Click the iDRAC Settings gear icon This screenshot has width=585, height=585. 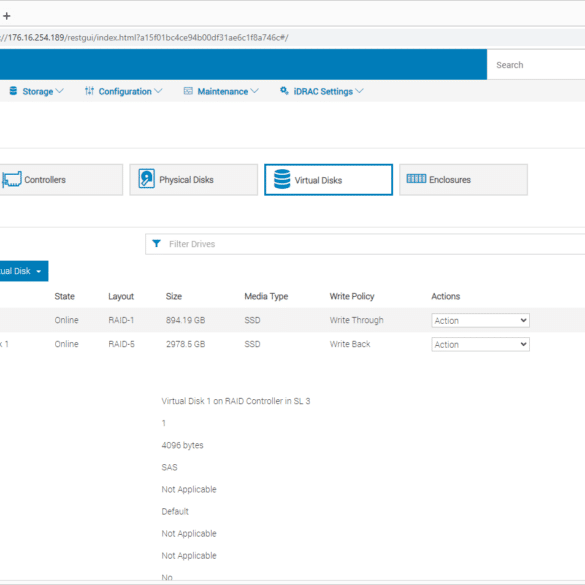[x=284, y=91]
